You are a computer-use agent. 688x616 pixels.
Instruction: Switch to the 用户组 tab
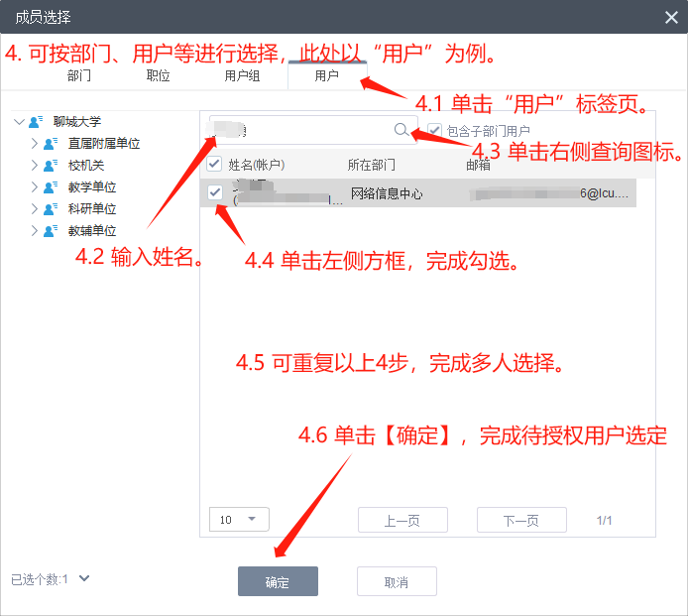coord(242,75)
